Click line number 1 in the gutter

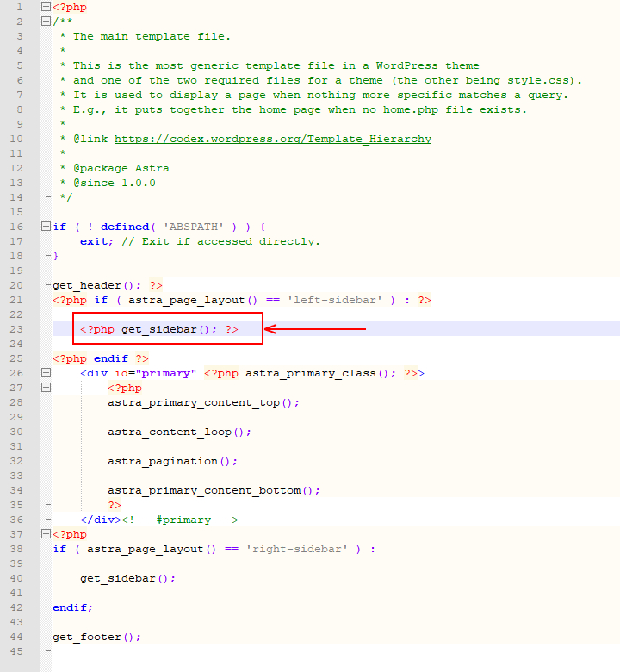20,7
